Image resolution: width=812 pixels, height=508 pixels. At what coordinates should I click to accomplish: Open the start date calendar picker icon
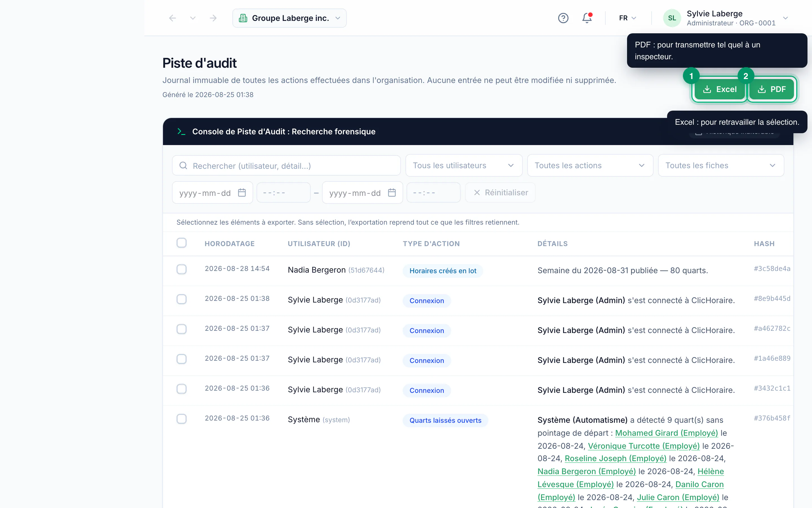pos(242,193)
